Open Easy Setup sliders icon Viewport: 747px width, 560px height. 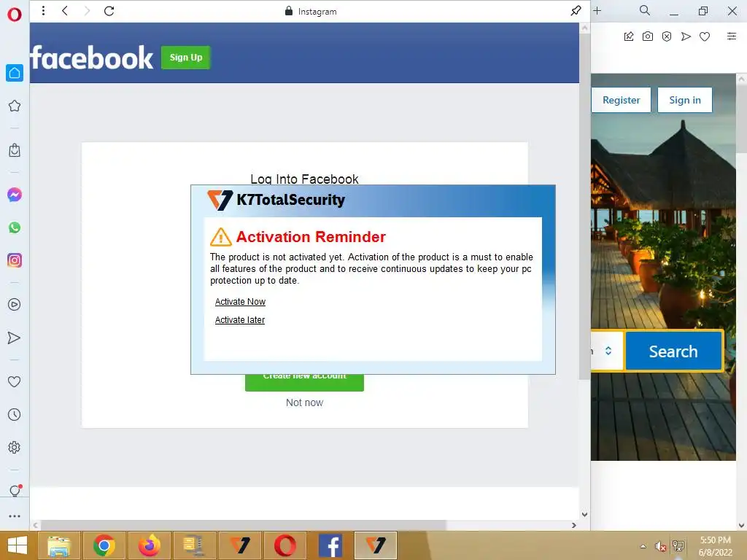[732, 36]
